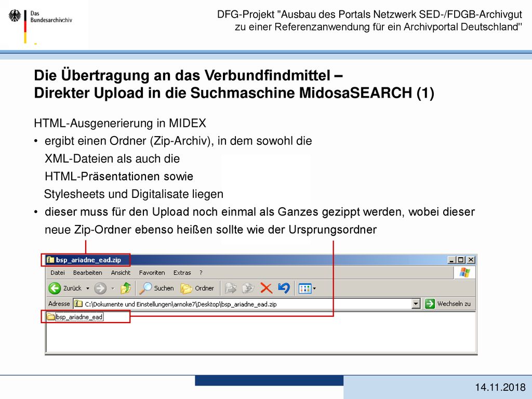The width and height of the screenshot is (532, 399).
Task: Open the Forward history dropdown arrow
Action: tap(113, 288)
